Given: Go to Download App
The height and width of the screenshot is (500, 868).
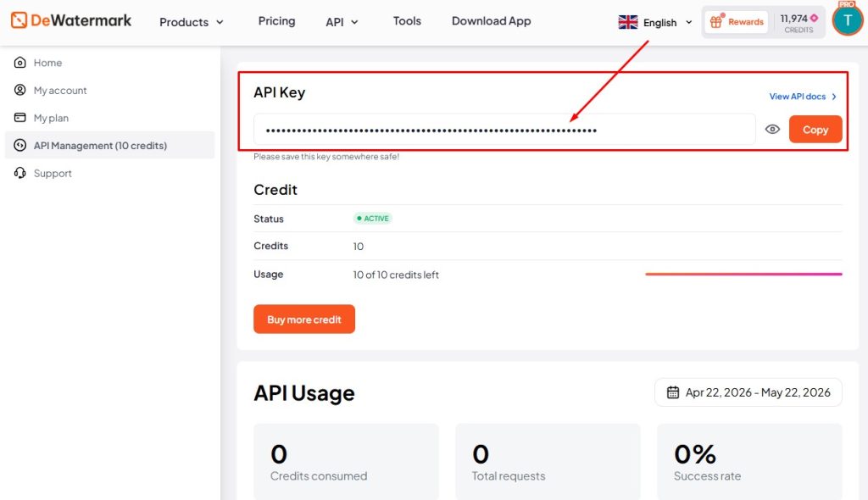Looking at the screenshot, I should click(491, 21).
